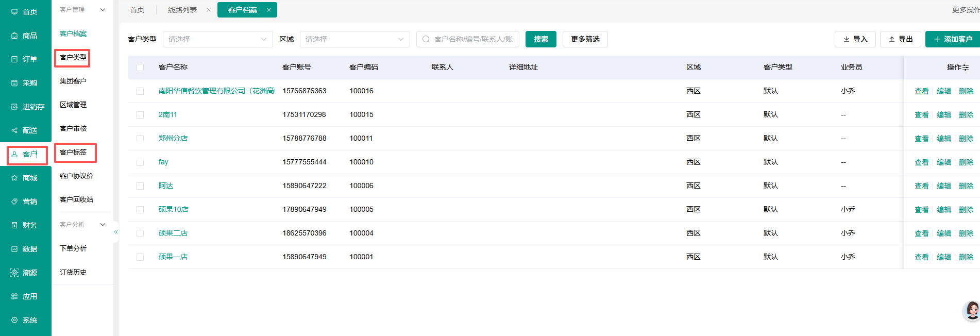Click the column settings icon beside 操作
The image size is (980, 336).
click(966, 68)
